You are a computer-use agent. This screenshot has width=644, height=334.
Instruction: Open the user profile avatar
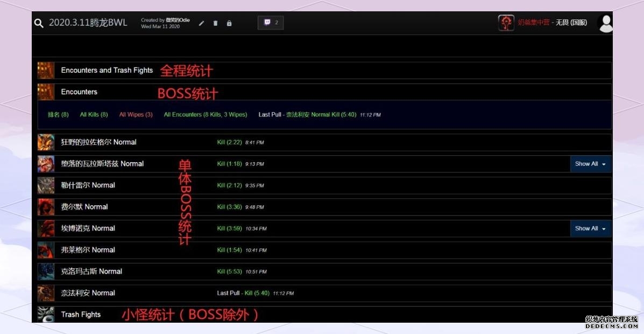(x=605, y=23)
